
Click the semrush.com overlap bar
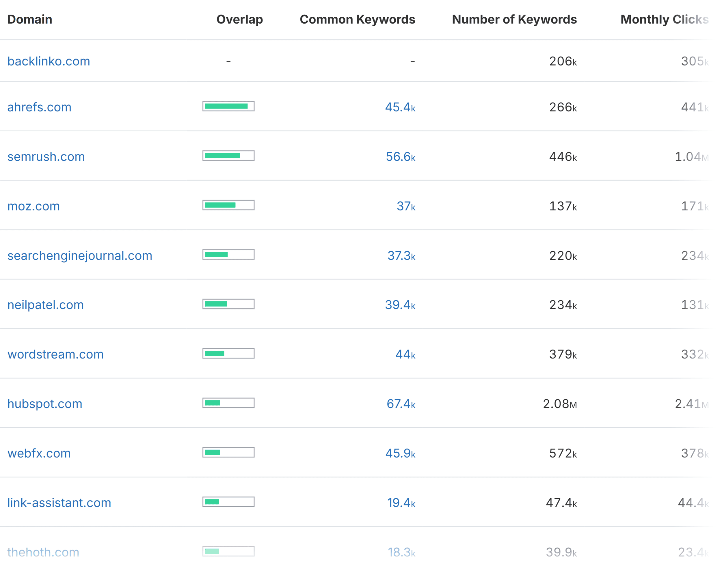pos(228,156)
